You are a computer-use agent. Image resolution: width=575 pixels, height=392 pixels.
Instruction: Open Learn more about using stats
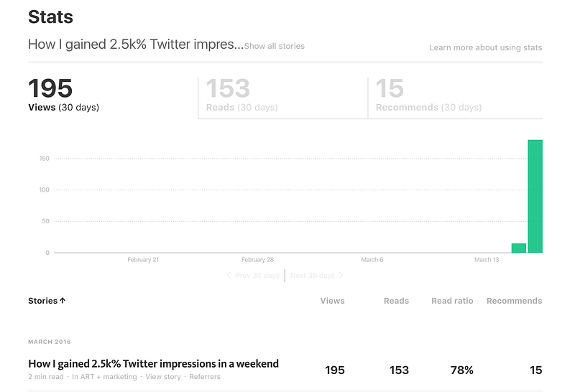486,47
